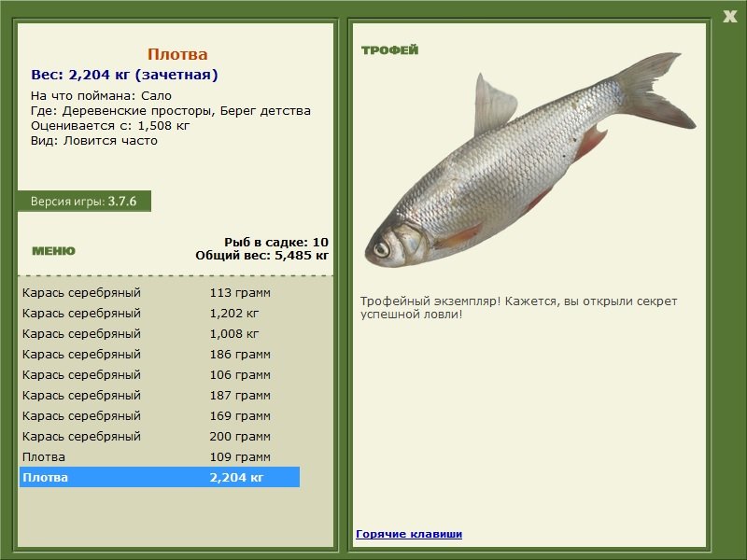Click the roach fish trophy image

pyautogui.click(x=530, y=160)
